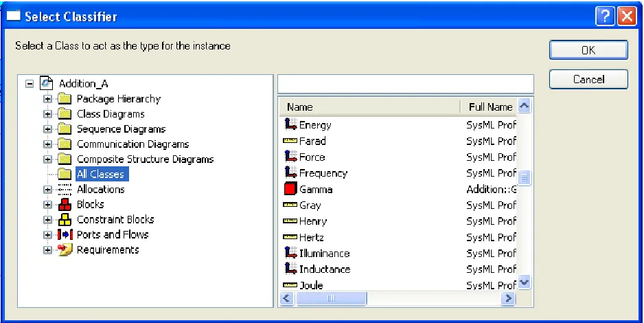Click the Addition::G full name cell
The height and width of the screenshot is (323, 644).
(491, 190)
